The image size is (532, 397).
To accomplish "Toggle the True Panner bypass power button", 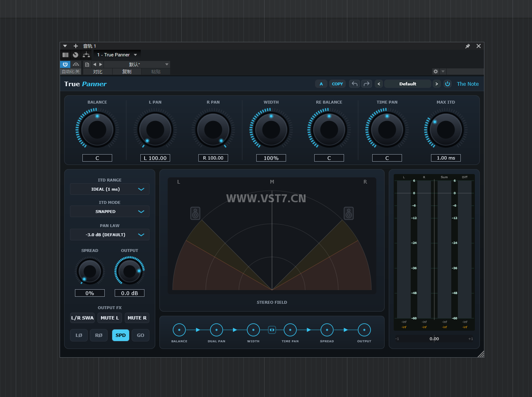I will point(448,84).
